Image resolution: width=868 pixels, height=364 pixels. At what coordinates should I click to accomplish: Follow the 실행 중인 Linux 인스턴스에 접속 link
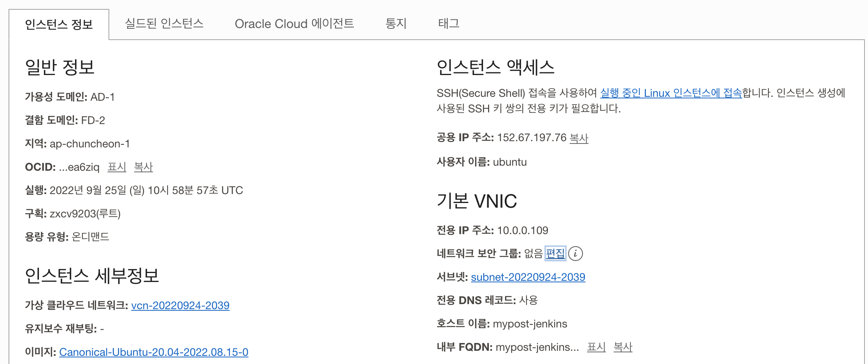(671, 93)
